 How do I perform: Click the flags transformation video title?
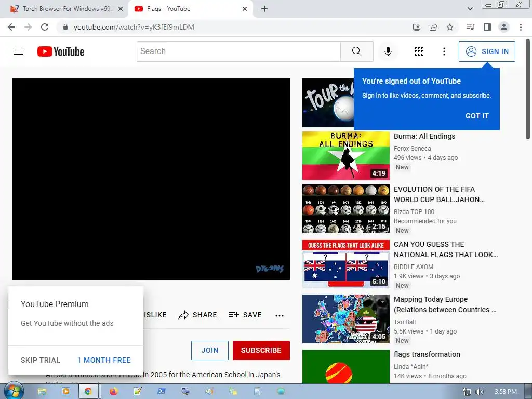(x=427, y=354)
